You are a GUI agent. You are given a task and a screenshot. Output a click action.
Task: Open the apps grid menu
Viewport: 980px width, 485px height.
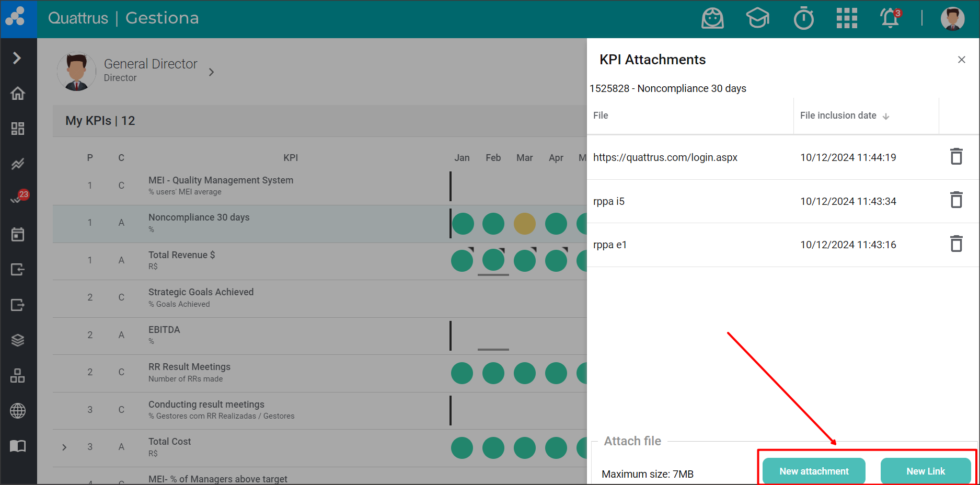pyautogui.click(x=847, y=19)
